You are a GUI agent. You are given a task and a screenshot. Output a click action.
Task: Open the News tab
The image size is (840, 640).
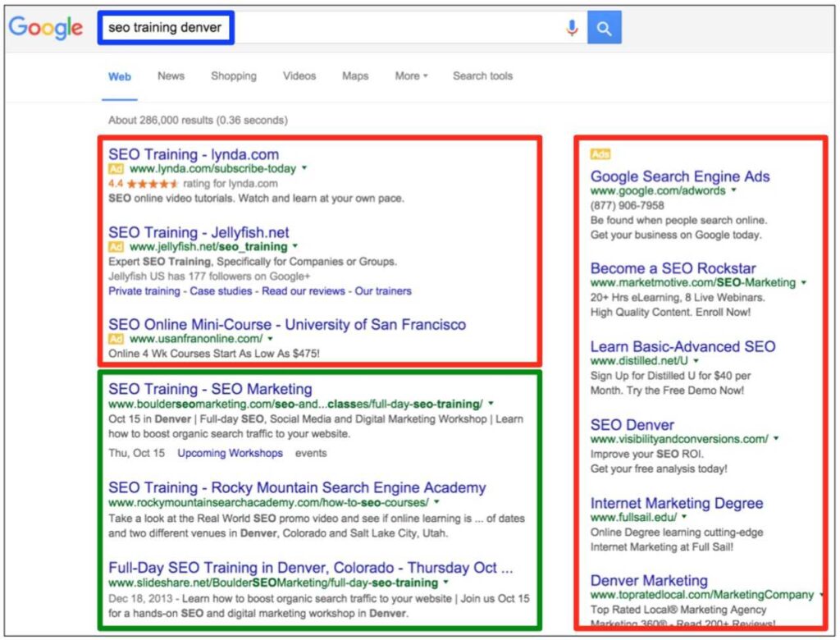pos(171,76)
